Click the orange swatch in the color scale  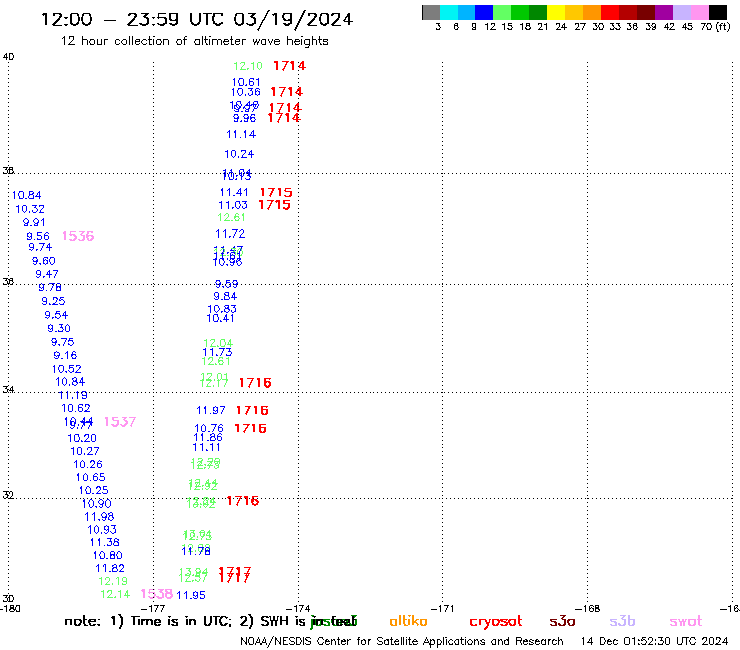coord(592,12)
